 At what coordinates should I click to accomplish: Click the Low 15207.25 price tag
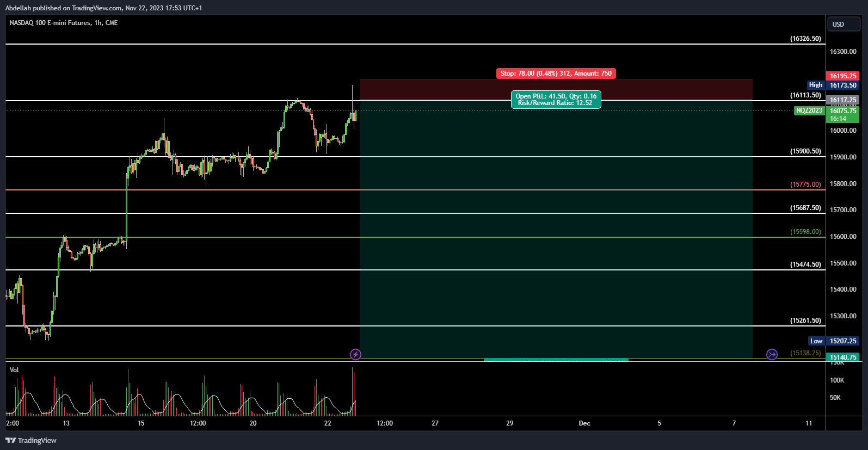pyautogui.click(x=834, y=341)
